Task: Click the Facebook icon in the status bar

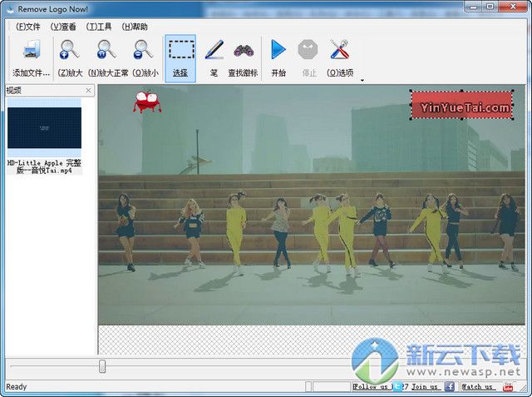Action: [450, 386]
